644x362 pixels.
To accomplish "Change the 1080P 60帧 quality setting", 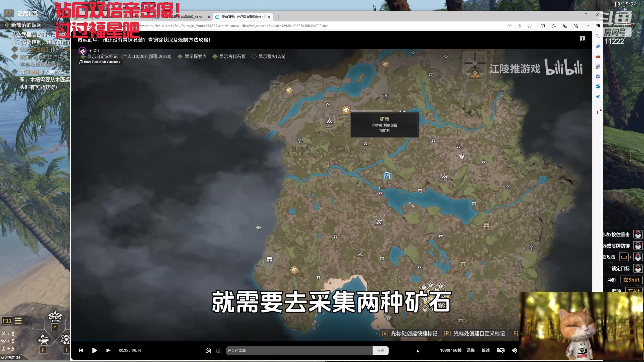I will [x=451, y=350].
